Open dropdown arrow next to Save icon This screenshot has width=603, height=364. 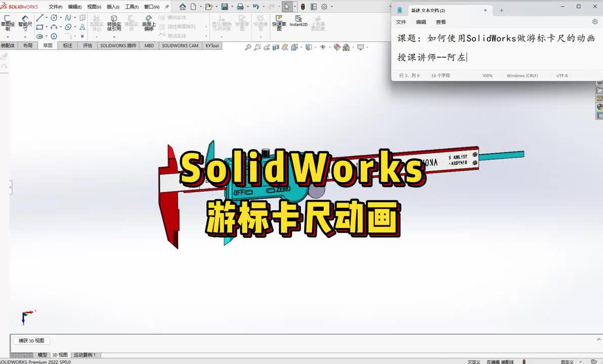point(232,7)
